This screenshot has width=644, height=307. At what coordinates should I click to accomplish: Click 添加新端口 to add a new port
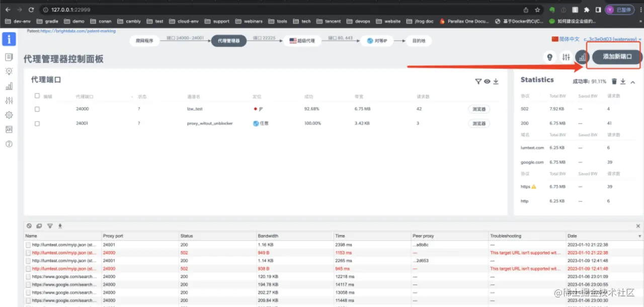pos(617,57)
